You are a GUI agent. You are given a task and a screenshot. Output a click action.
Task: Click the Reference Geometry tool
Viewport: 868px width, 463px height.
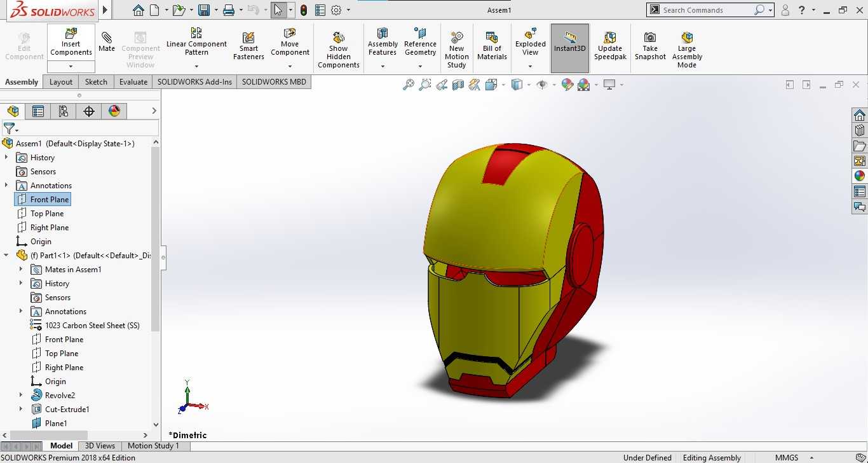tap(420, 41)
